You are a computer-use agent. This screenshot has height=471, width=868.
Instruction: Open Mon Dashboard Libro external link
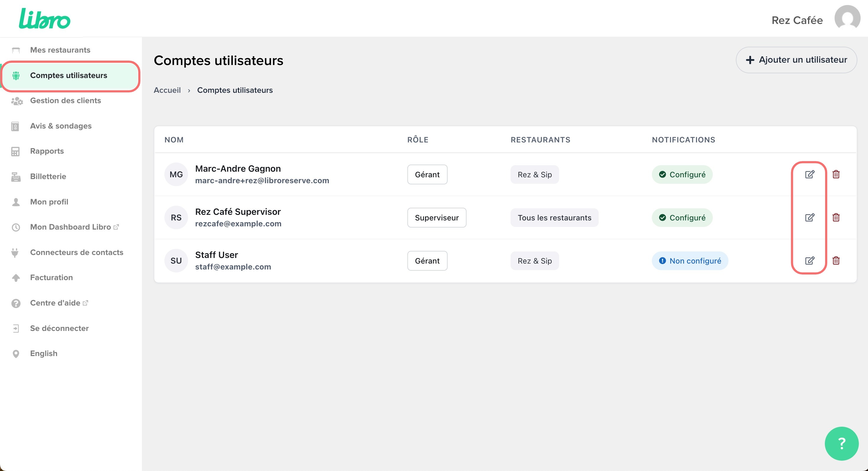tap(70, 227)
